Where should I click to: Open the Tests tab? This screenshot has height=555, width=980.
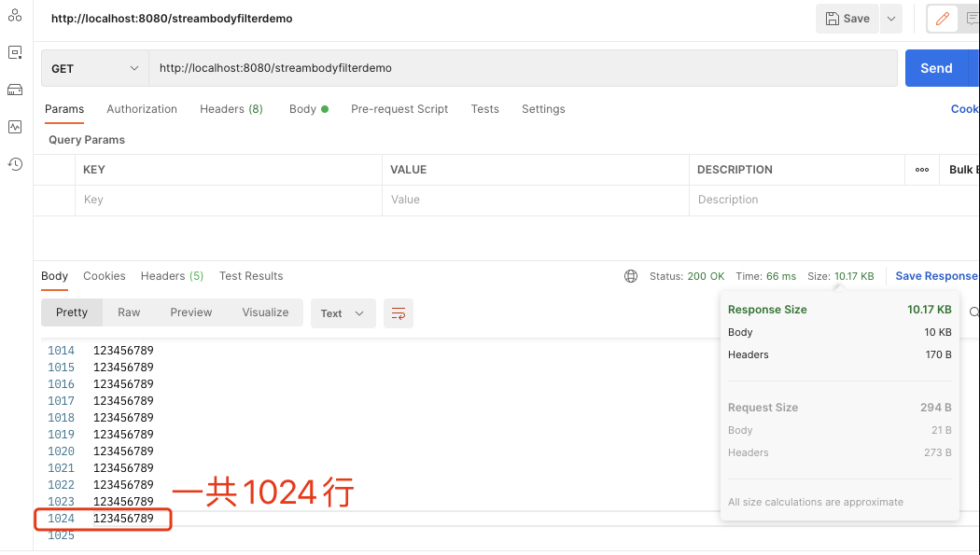(485, 108)
